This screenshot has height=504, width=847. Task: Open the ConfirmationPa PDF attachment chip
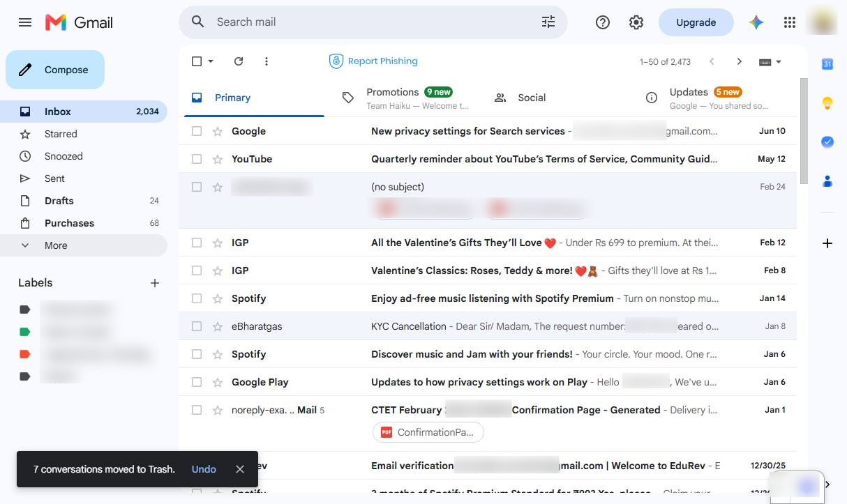(428, 432)
